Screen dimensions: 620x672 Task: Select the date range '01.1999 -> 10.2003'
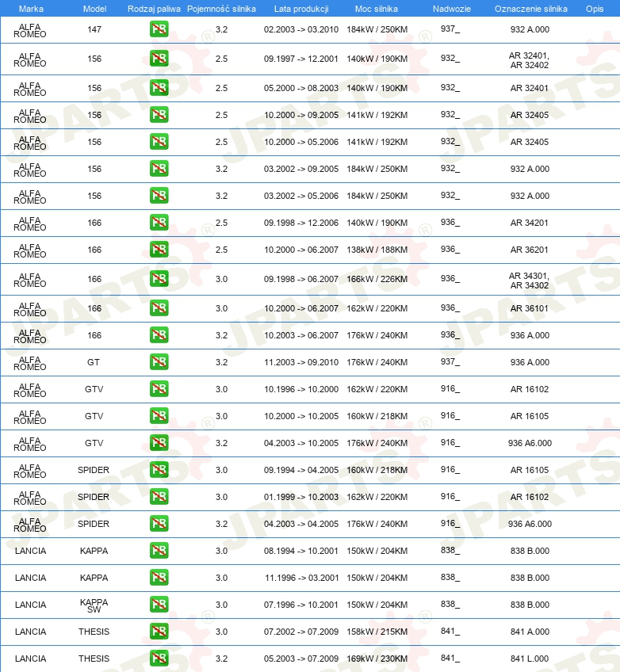301,497
